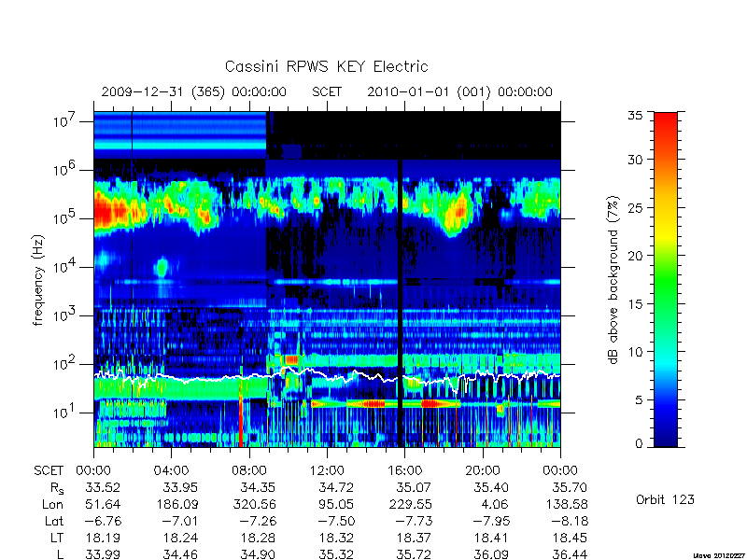Click the Lat value "-7.50"
The height and width of the screenshot is (560, 747).
336,522
